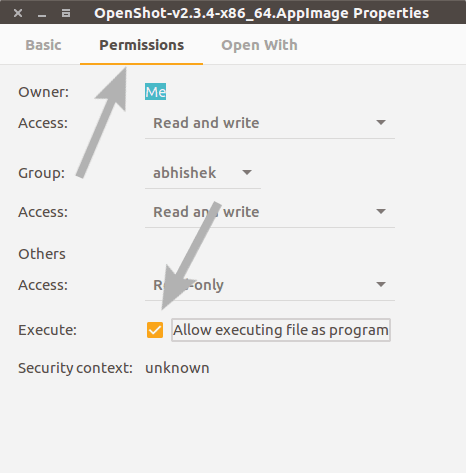Screen dimensions: 466x473
Task: Minimize the Properties window
Action: tap(42, 16)
